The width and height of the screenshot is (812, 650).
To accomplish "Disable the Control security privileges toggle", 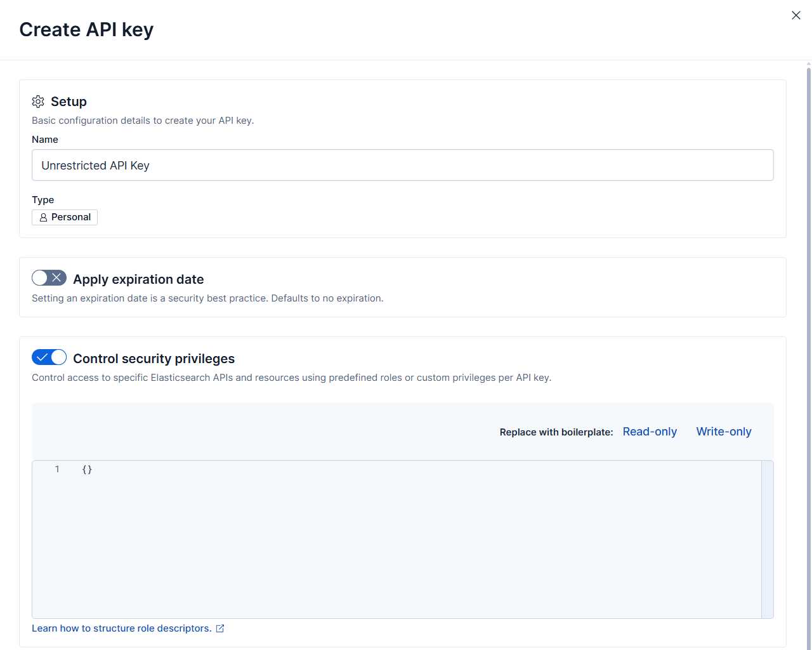I will tap(49, 357).
